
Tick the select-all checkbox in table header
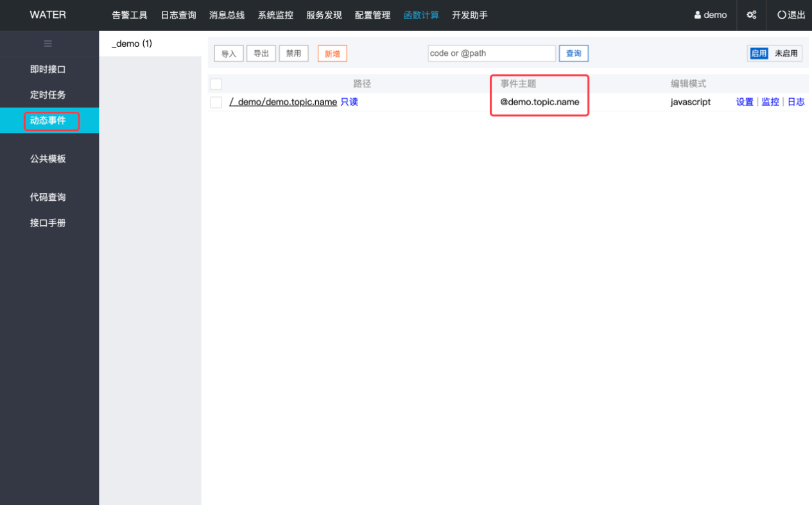[x=216, y=84]
